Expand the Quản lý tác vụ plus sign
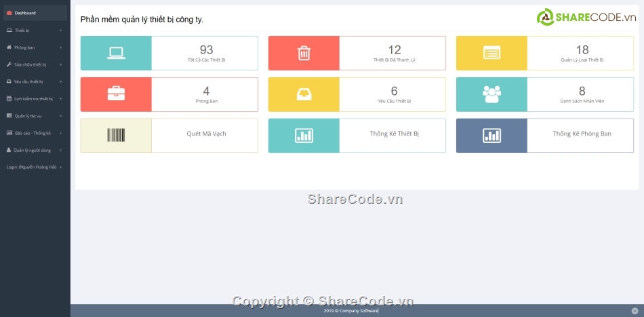The height and width of the screenshot is (317, 644). pos(61,116)
